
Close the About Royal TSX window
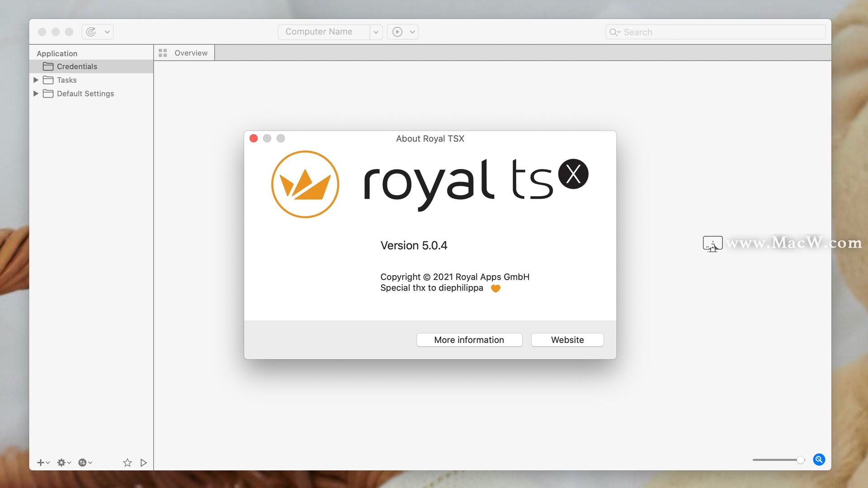254,138
